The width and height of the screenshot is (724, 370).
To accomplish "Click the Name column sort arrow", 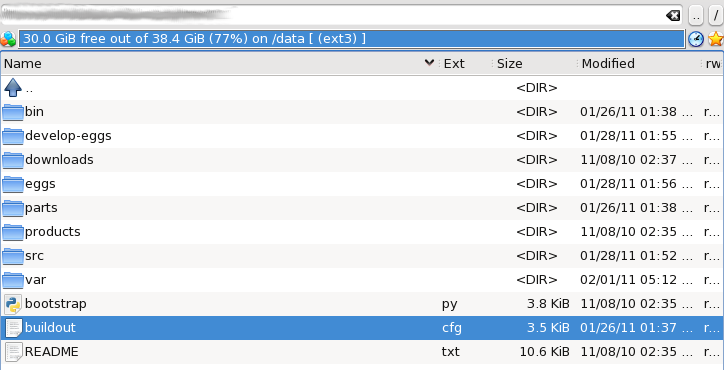I will [429, 63].
